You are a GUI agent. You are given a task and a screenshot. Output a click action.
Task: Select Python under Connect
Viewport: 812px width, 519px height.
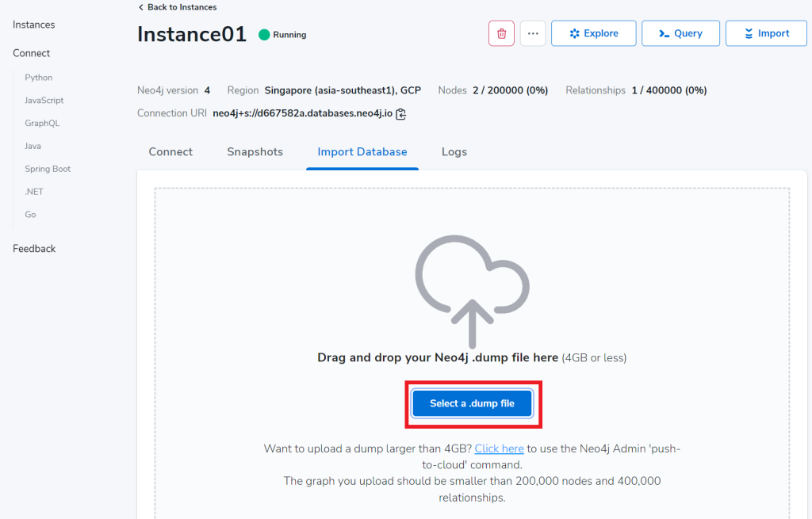tap(39, 78)
